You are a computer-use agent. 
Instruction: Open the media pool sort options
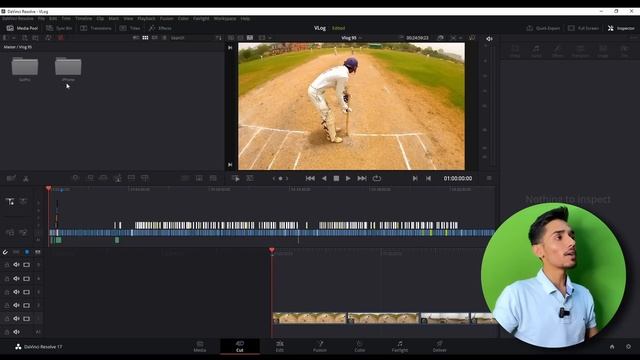click(218, 38)
